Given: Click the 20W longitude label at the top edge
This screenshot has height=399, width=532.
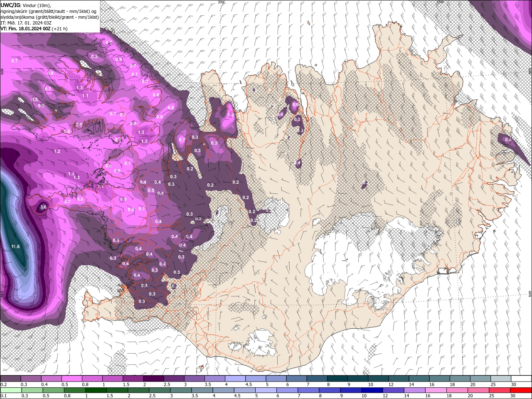Looking at the screenshot, I should (221, 2).
